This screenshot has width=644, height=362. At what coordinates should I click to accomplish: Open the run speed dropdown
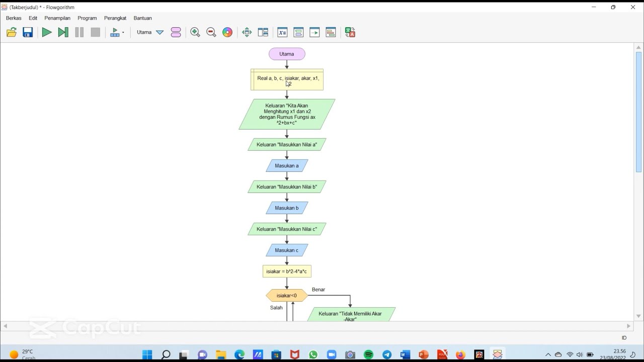click(117, 32)
